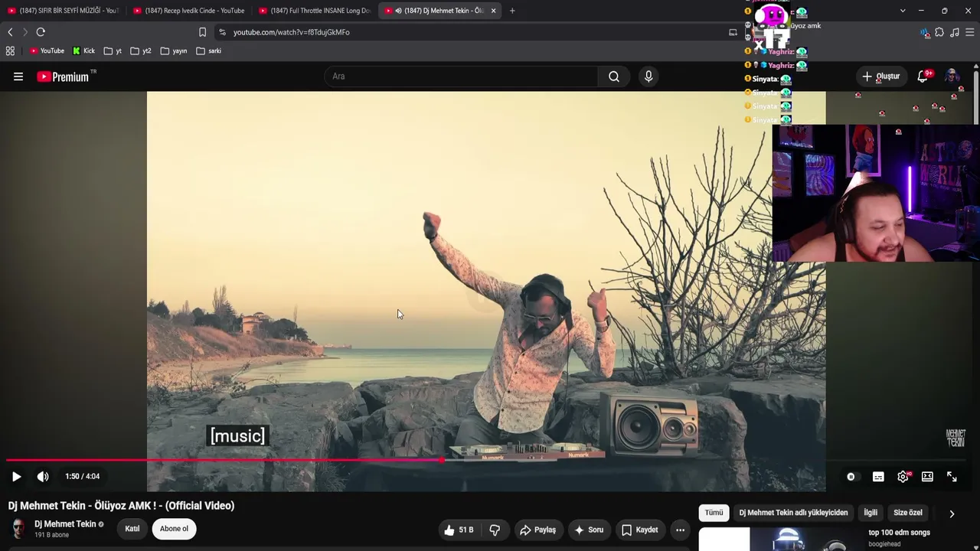Click the Oluştur create button
The width and height of the screenshot is (980, 551).
click(x=881, y=77)
